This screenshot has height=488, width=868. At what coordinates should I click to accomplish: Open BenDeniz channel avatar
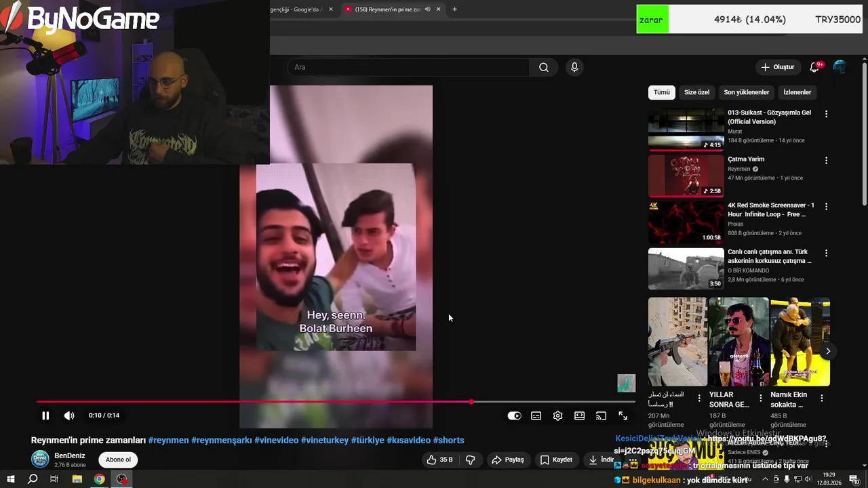(x=41, y=460)
